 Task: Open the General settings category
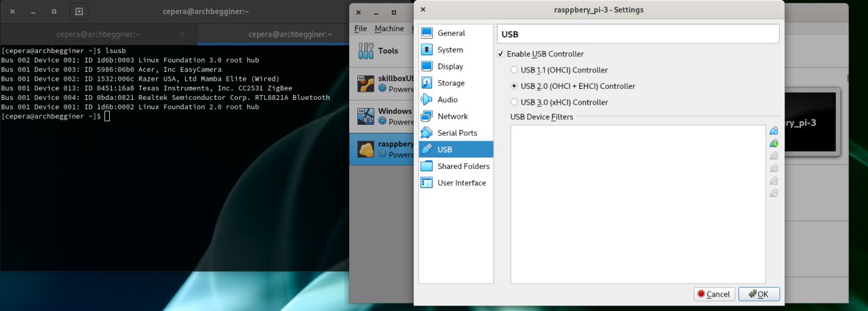click(456, 33)
